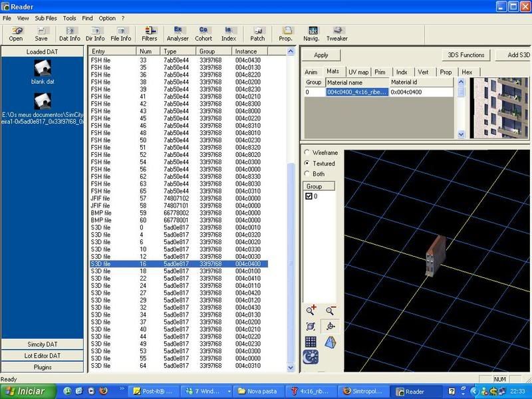Image resolution: width=532 pixels, height=399 pixels.
Task: Click the 3DS Functions button
Action: (x=466, y=55)
